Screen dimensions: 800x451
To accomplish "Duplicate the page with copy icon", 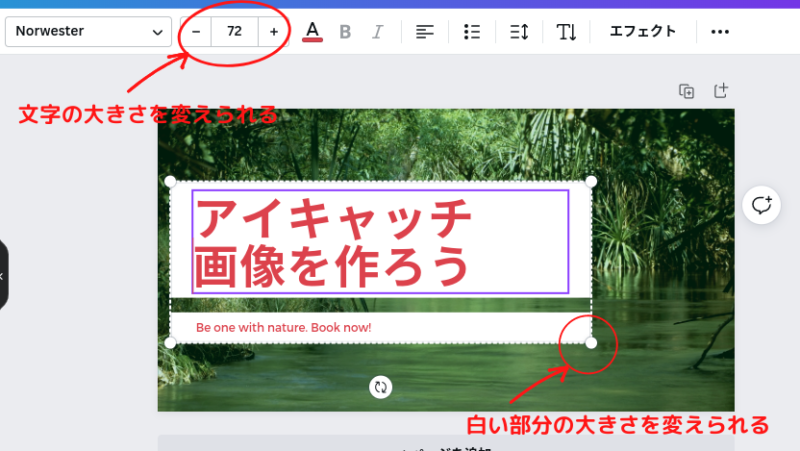I will point(686,91).
